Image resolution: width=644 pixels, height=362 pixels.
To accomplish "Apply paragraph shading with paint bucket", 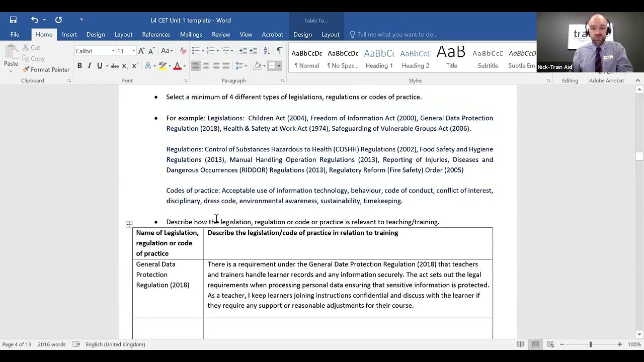I will (257, 66).
